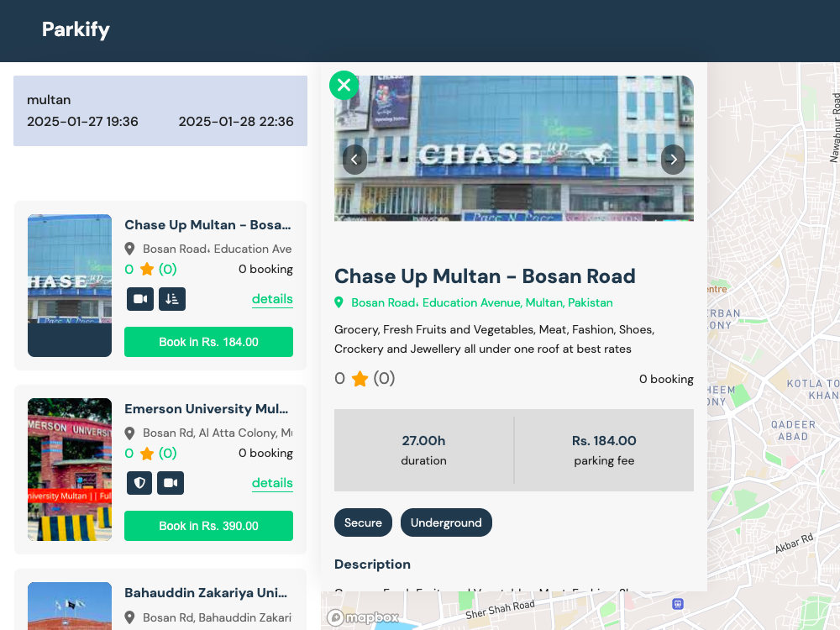This screenshot has height=630, width=840.
Task: Click green location pin in details panel
Action: pyautogui.click(x=339, y=302)
